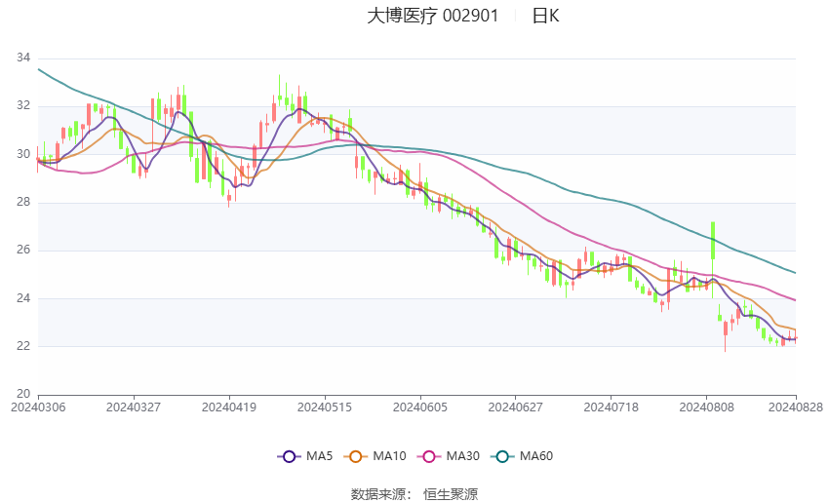Click the 20240718 x-axis date label
The height and width of the screenshot is (504, 829).
[612, 407]
